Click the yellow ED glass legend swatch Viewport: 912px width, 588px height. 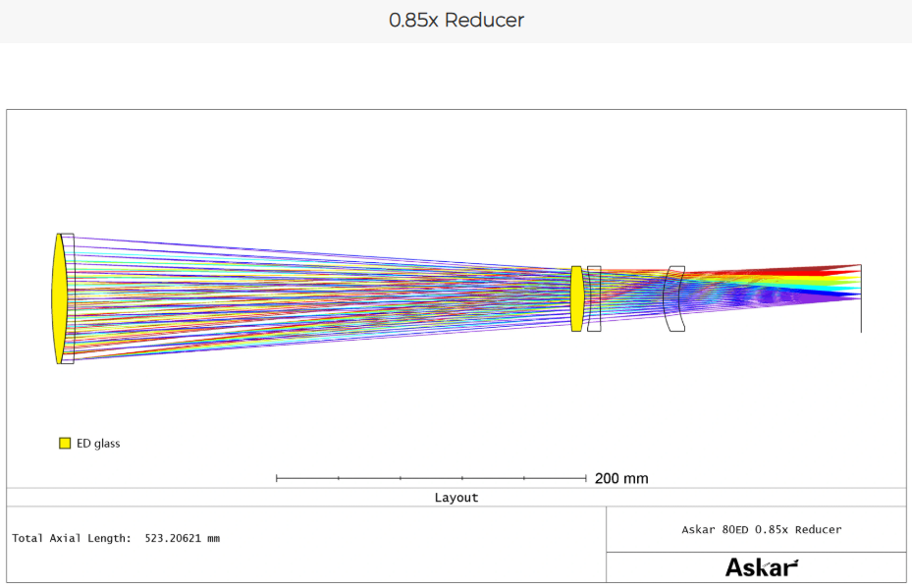65,444
